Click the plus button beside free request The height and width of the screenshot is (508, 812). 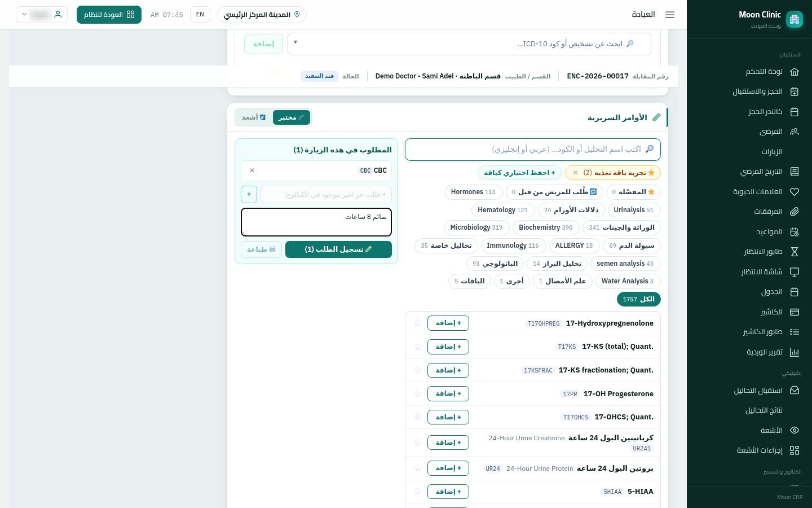click(249, 195)
